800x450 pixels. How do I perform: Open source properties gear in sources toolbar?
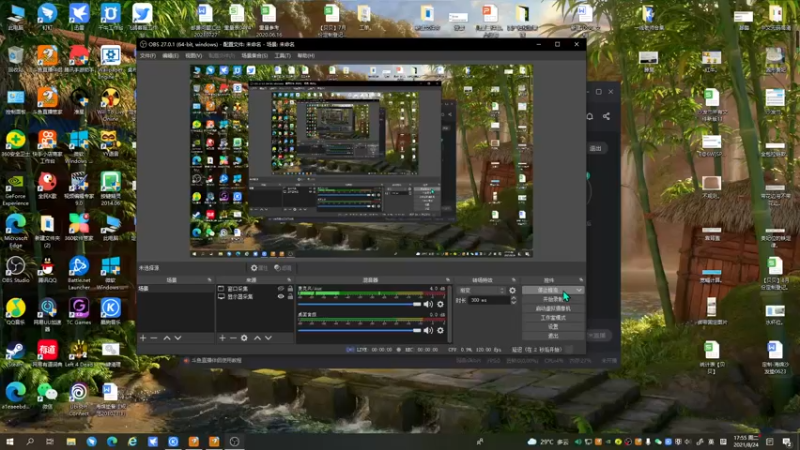(x=244, y=338)
